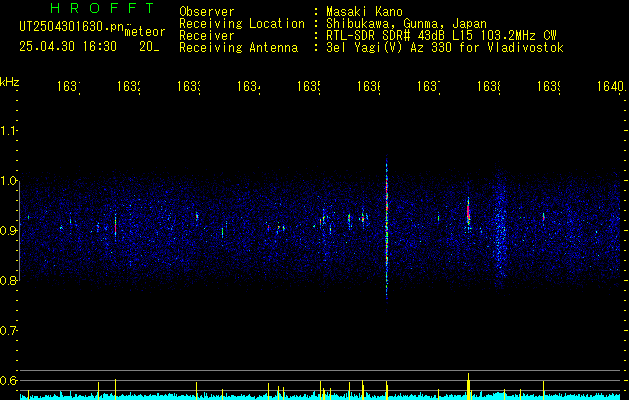Click the 1.0 kHz frequency tick label
This screenshot has height=400, width=629.
pos(8,181)
